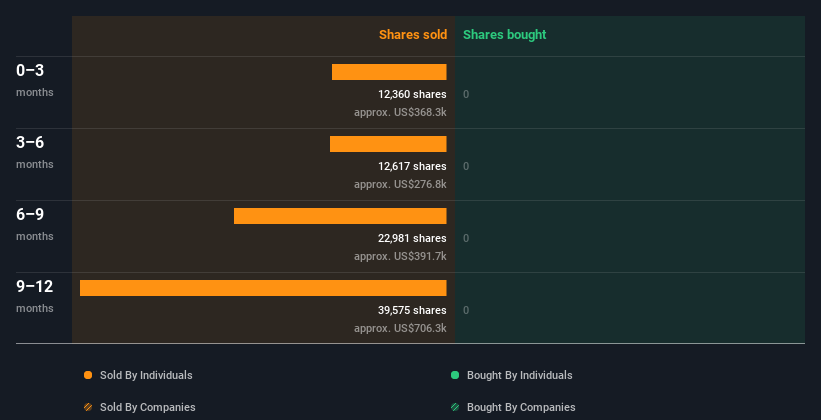Select the 6–9 months row label

click(x=35, y=224)
